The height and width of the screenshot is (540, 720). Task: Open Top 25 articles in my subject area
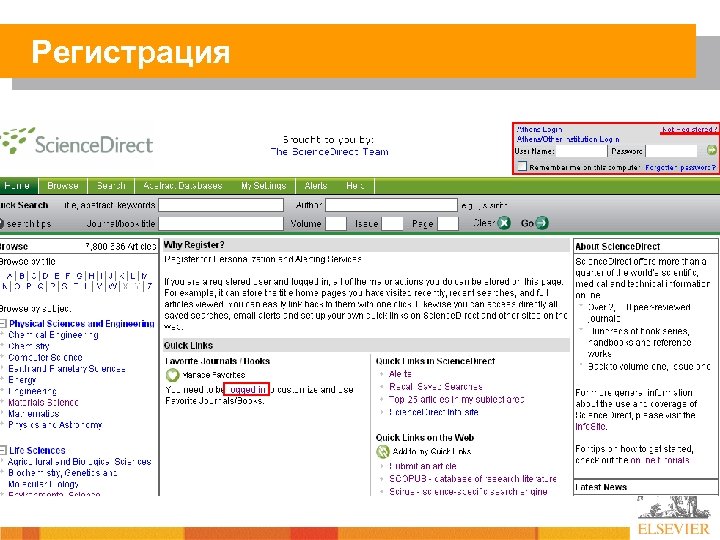tap(456, 399)
